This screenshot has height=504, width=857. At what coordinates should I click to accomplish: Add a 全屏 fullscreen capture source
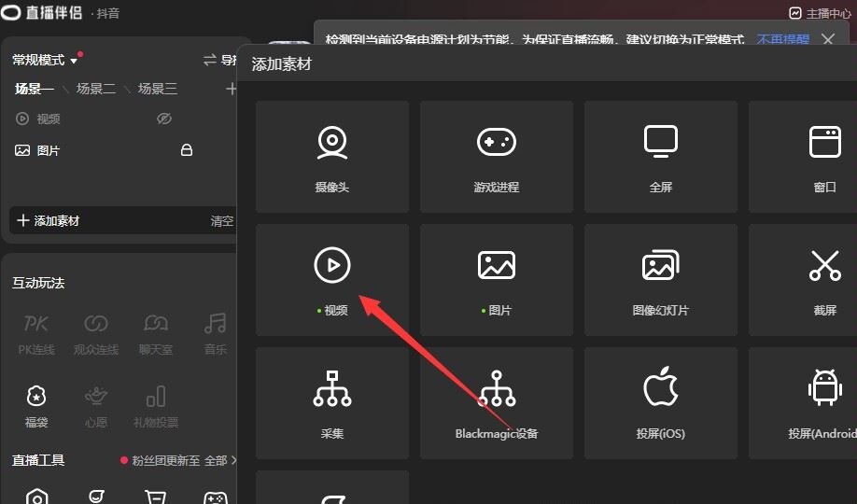(661, 157)
